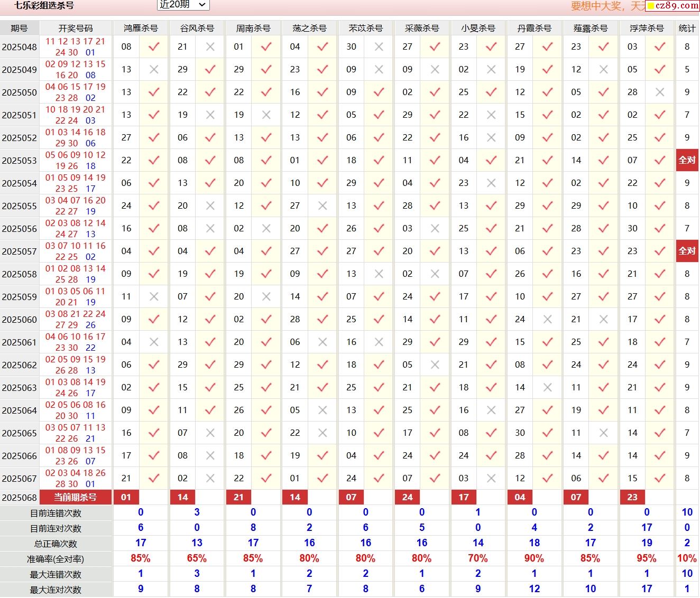Click the 65% accuracy value for 谷风
The width and height of the screenshot is (700, 598).
click(197, 558)
